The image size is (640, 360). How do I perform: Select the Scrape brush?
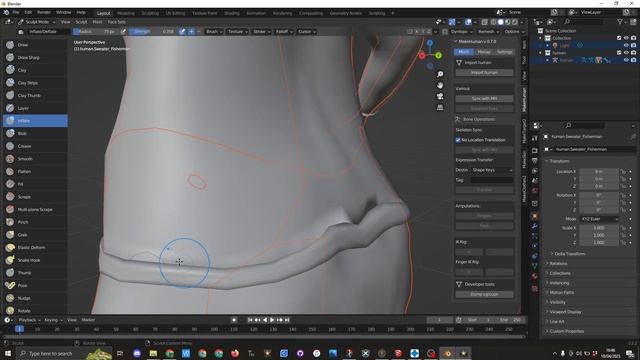(x=35, y=197)
